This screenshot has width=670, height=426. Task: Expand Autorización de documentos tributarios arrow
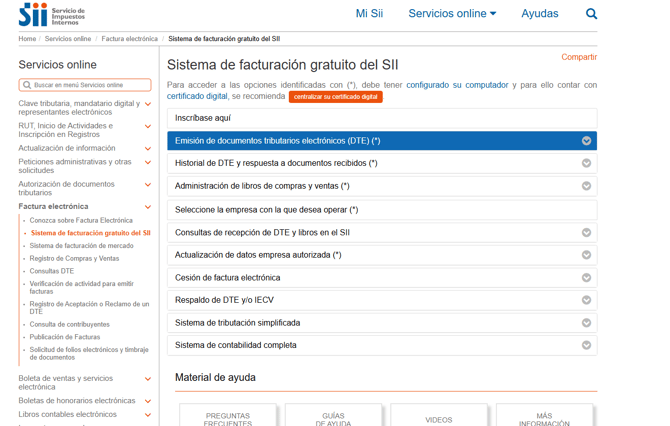(x=148, y=185)
